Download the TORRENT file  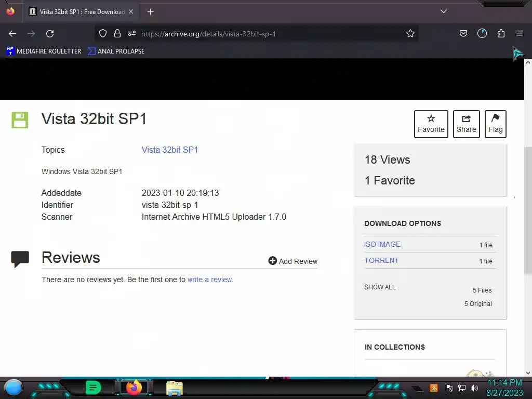click(381, 260)
